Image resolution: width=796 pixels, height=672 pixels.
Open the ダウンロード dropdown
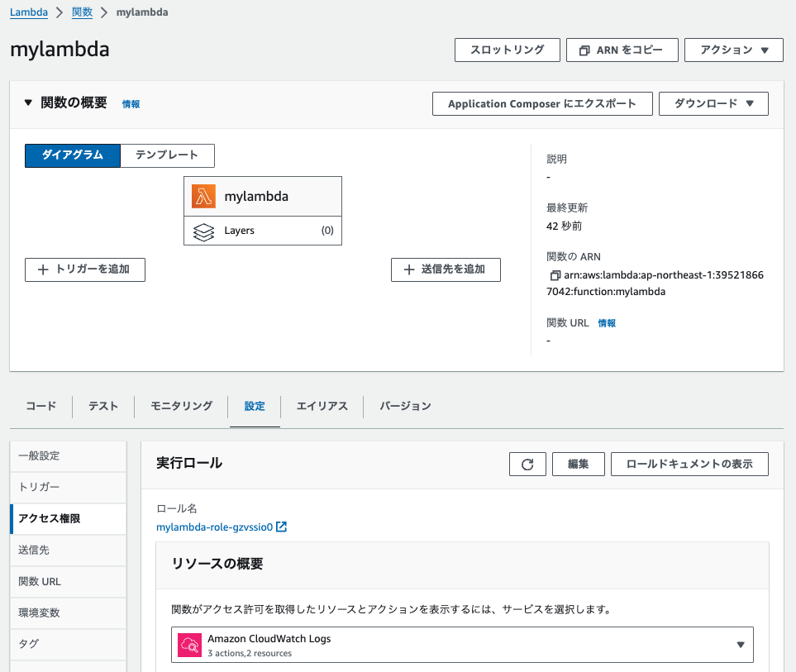[713, 103]
